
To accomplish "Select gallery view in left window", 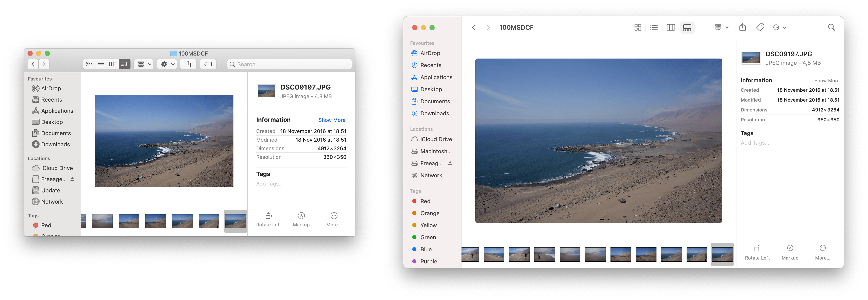I will [x=124, y=64].
